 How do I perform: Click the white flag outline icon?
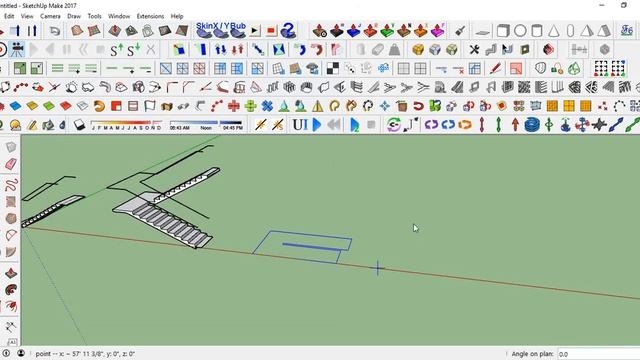coord(149,106)
